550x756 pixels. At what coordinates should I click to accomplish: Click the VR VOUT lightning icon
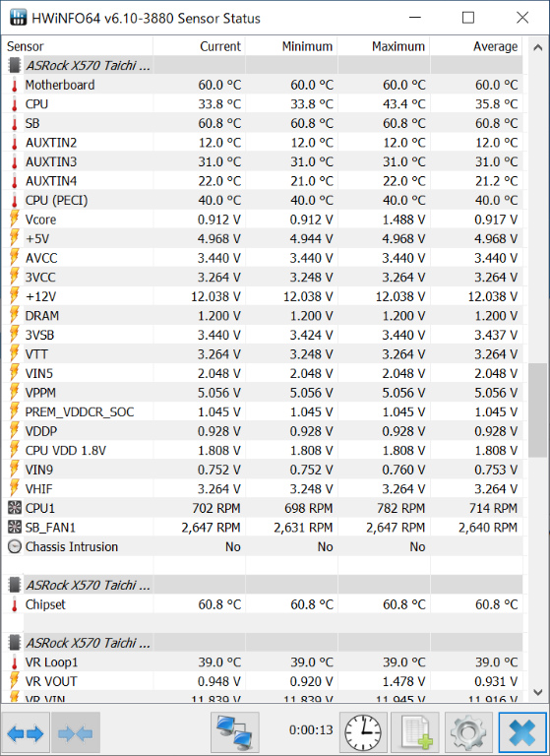pyautogui.click(x=15, y=681)
